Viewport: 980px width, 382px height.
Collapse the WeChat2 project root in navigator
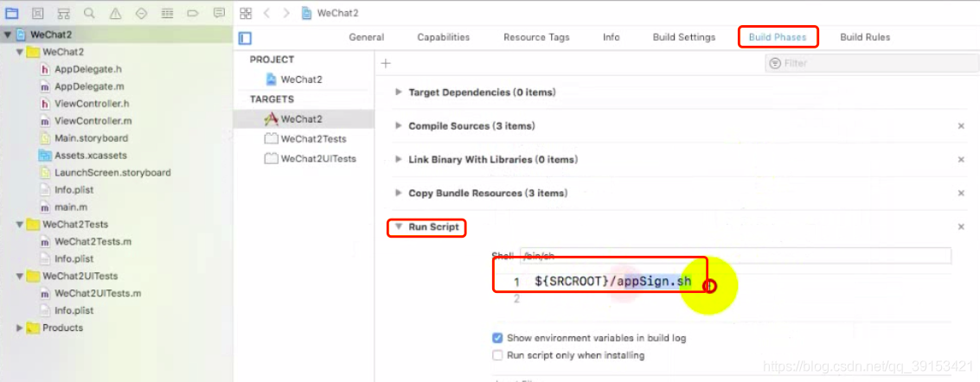(x=7, y=35)
